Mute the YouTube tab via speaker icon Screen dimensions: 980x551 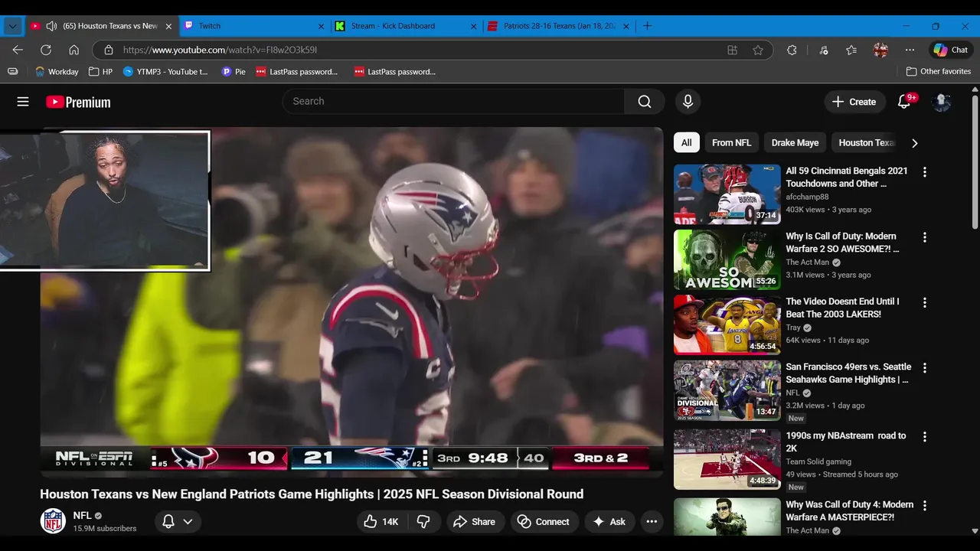click(x=51, y=26)
